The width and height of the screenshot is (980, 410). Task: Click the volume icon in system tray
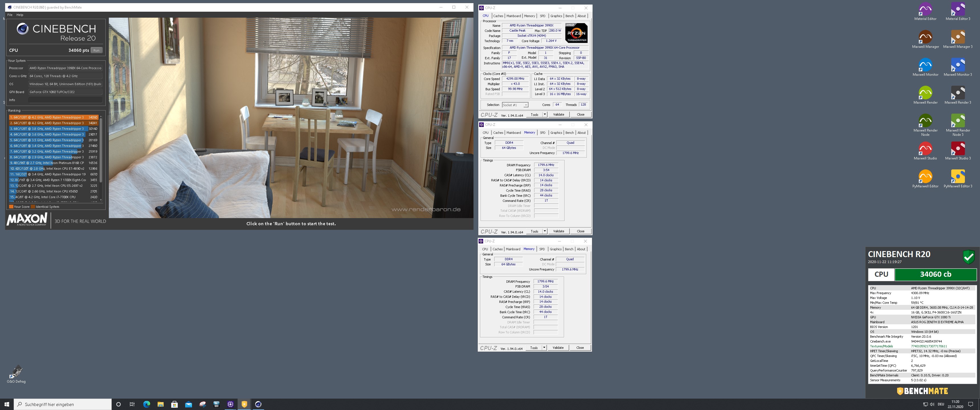coord(932,404)
